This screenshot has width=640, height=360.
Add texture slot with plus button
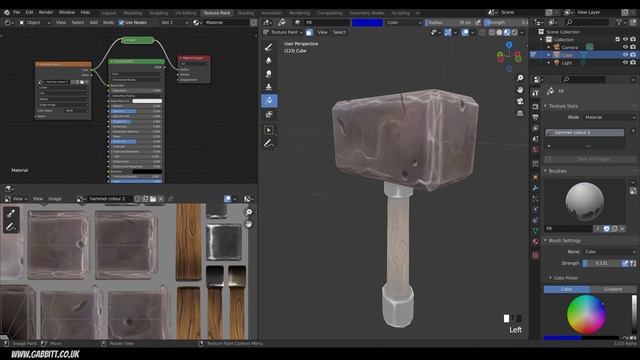tap(633, 131)
